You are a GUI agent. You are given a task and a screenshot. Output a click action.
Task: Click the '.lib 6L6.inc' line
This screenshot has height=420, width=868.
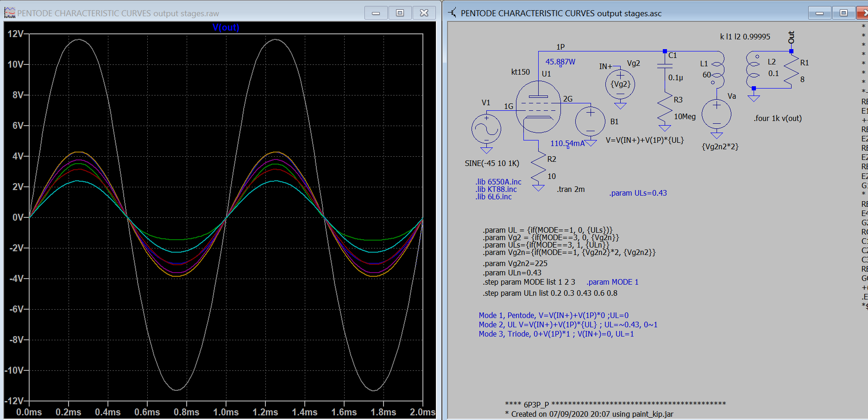[493, 197]
